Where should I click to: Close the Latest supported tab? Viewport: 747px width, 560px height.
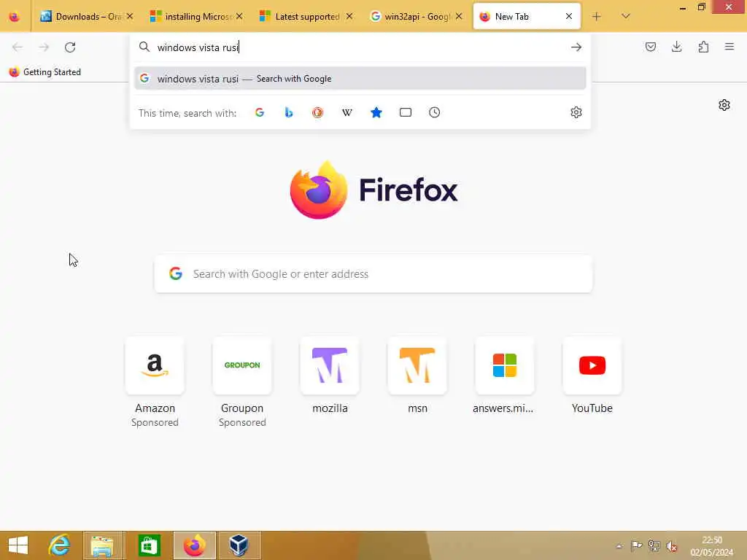pyautogui.click(x=349, y=17)
